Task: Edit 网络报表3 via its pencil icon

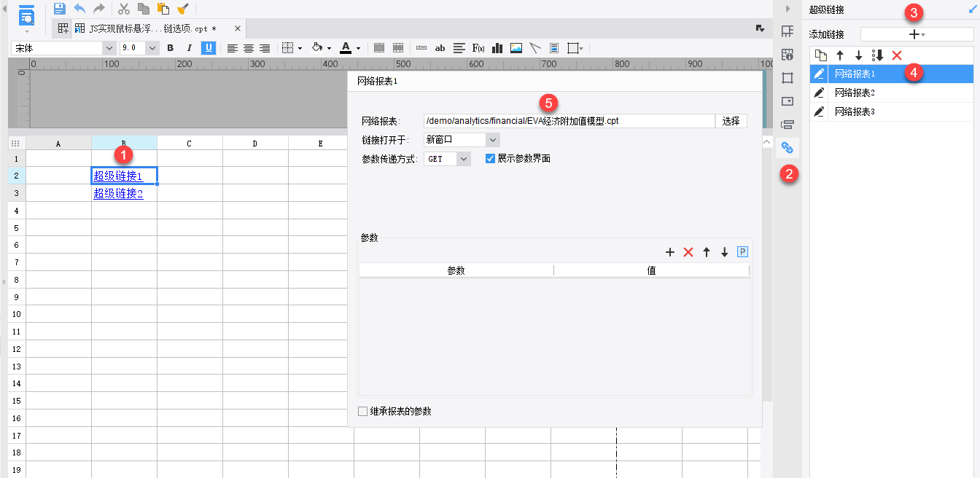Action: (x=820, y=111)
